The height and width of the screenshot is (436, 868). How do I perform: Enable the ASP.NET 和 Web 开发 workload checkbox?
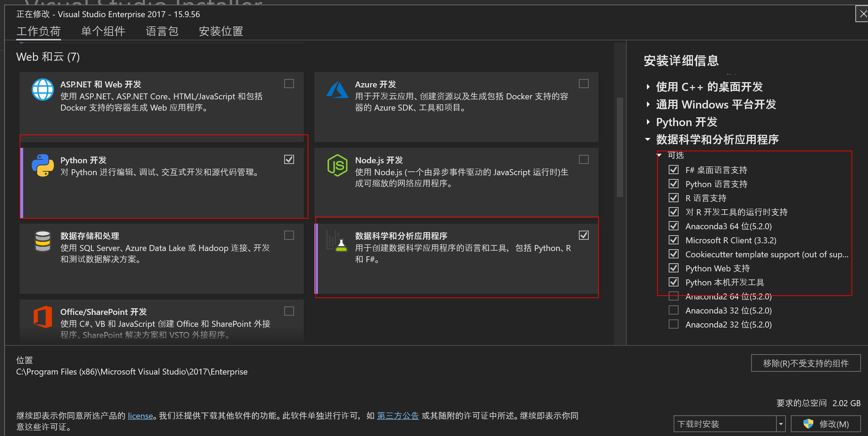point(289,84)
